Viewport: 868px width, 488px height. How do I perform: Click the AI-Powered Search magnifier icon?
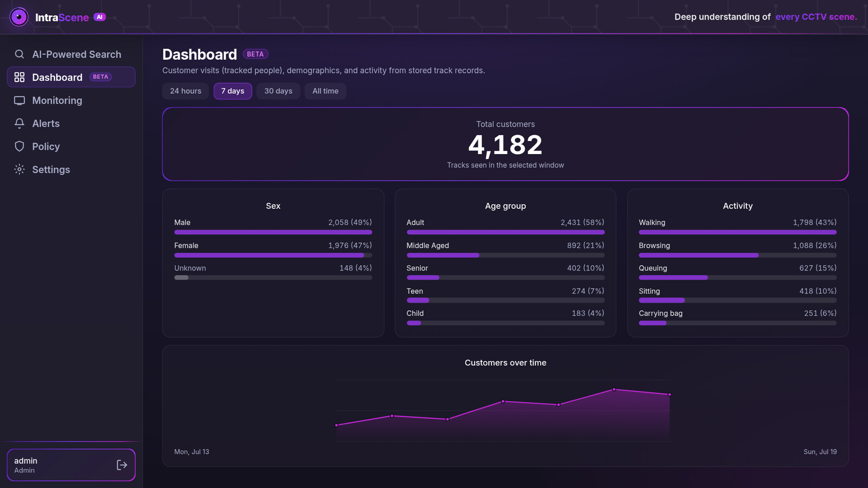click(20, 54)
